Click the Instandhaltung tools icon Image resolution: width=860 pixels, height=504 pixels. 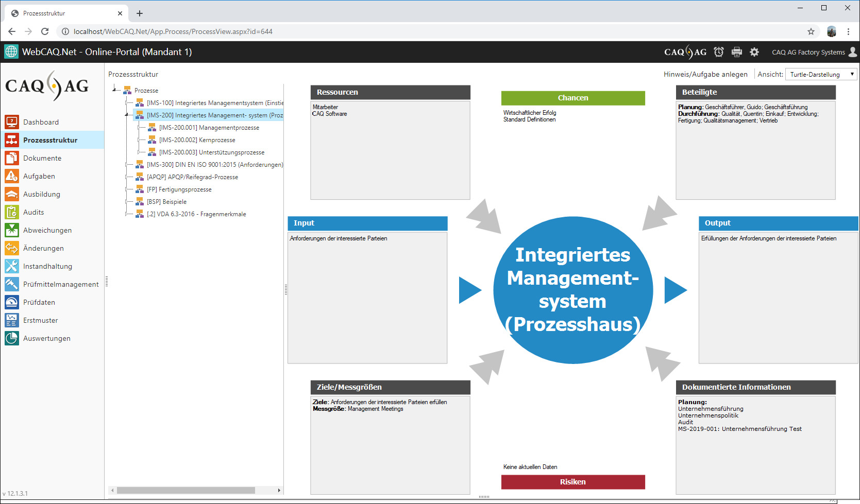(12, 266)
